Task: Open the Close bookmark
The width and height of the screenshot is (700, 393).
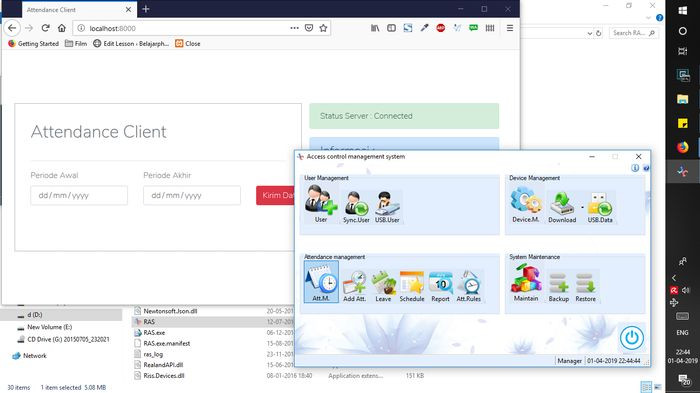Action: (188, 43)
